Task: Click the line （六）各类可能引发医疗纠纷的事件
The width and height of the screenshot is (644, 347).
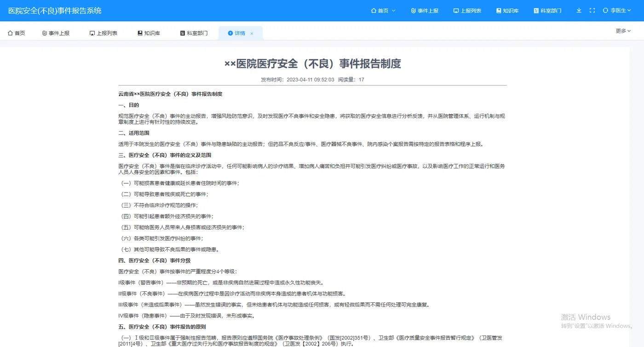Action: point(161,238)
